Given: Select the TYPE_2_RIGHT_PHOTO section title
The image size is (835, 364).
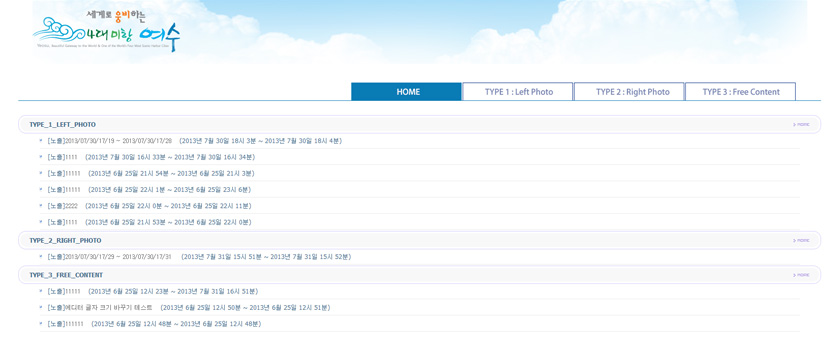Looking at the screenshot, I should pos(66,241).
